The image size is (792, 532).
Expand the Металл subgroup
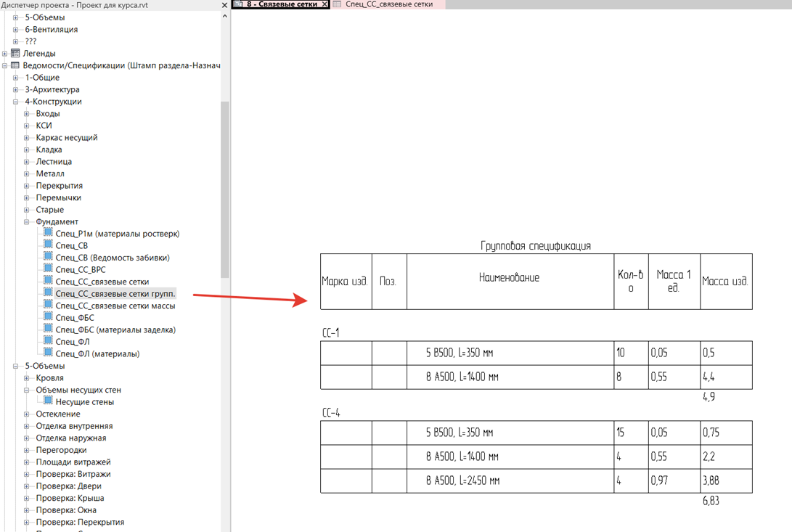26,173
